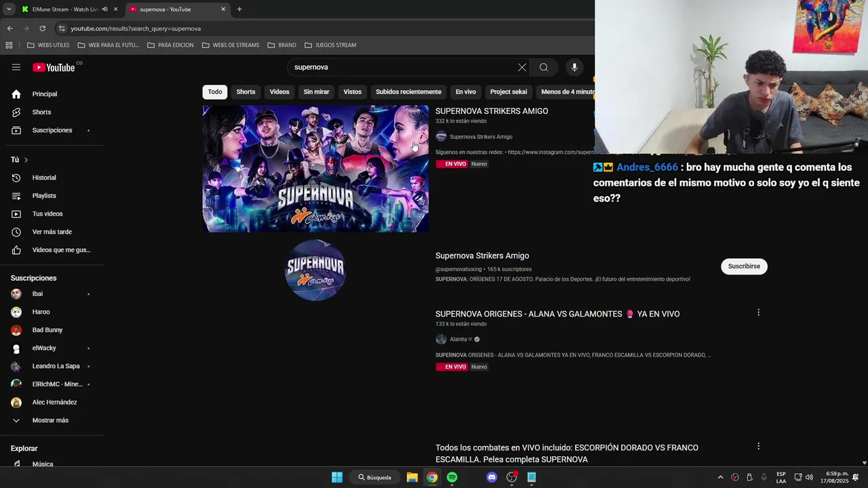This screenshot has height=488, width=868.
Task: Open JUEGOS STREAM bookmarks folder
Action: (x=330, y=45)
